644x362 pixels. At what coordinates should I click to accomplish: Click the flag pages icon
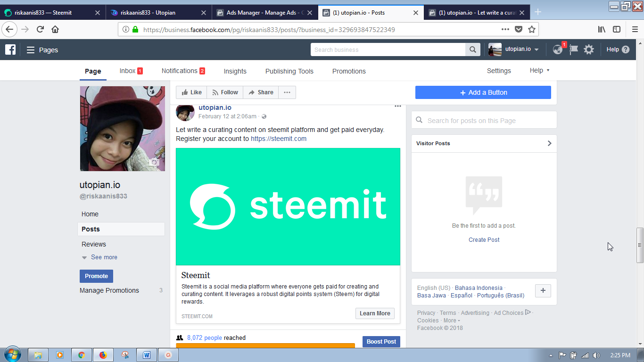click(x=573, y=49)
